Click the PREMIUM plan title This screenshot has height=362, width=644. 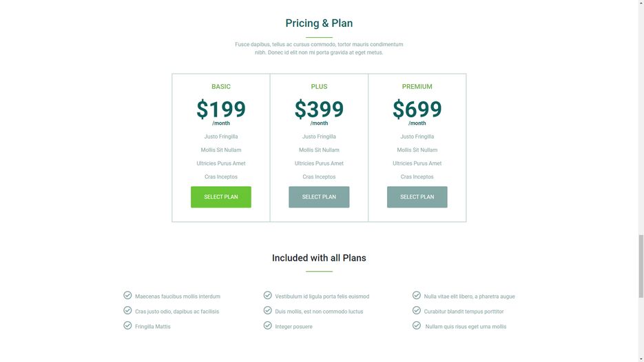point(417,86)
